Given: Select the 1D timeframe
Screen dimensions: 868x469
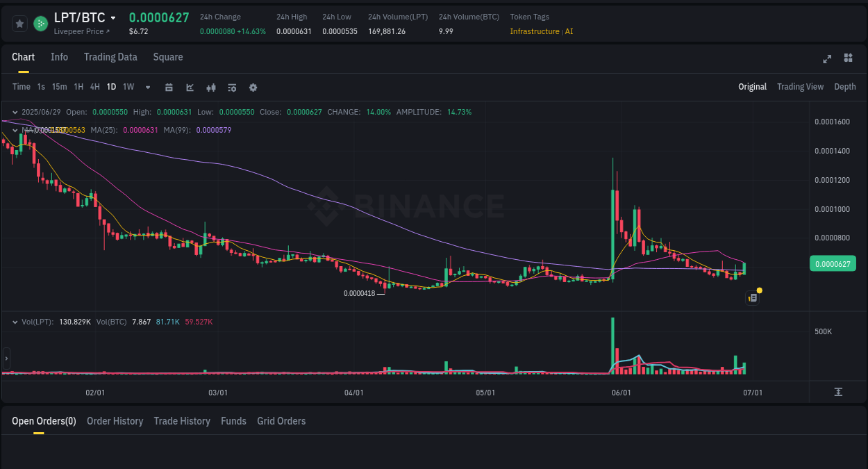Looking at the screenshot, I should point(111,87).
